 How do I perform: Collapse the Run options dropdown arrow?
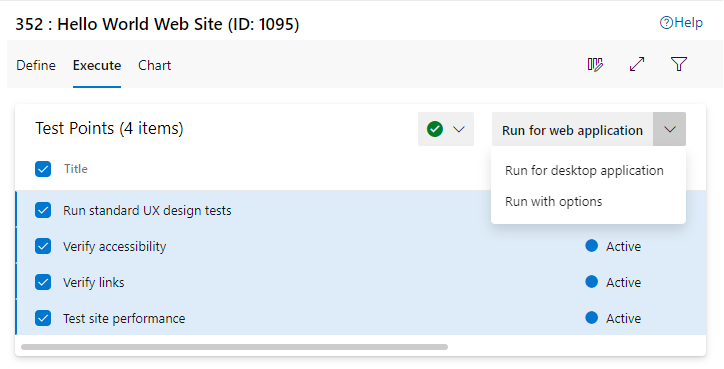(670, 129)
